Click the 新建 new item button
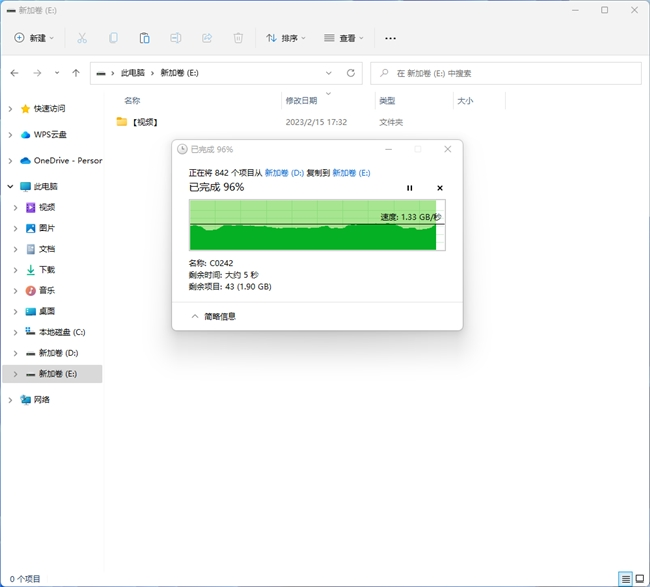The width and height of the screenshot is (650, 587). (x=34, y=38)
